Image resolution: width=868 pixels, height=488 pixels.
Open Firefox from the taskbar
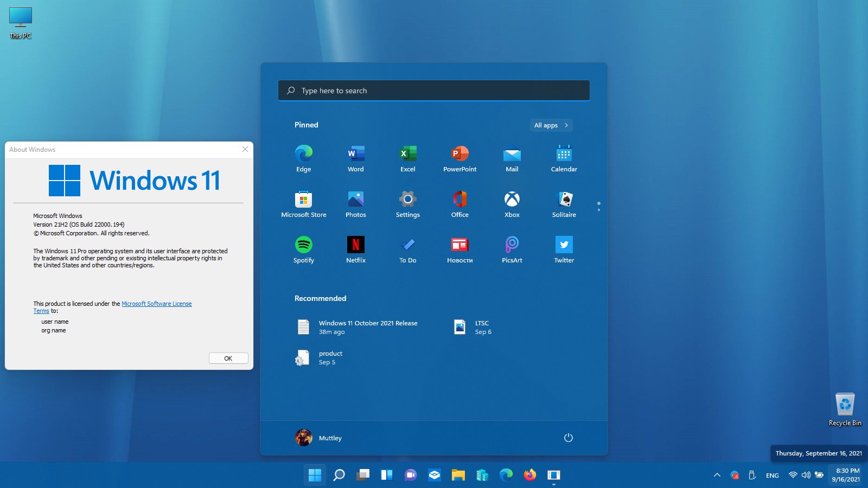pyautogui.click(x=529, y=475)
